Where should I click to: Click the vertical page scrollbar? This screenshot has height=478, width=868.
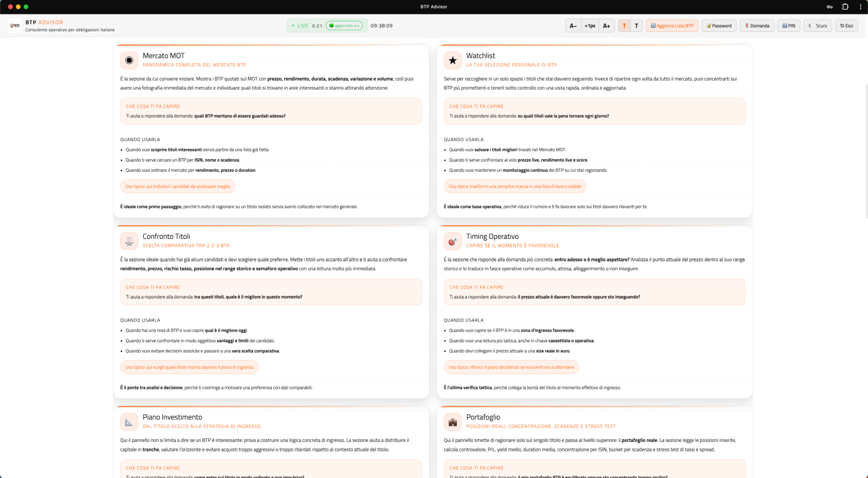click(866, 151)
